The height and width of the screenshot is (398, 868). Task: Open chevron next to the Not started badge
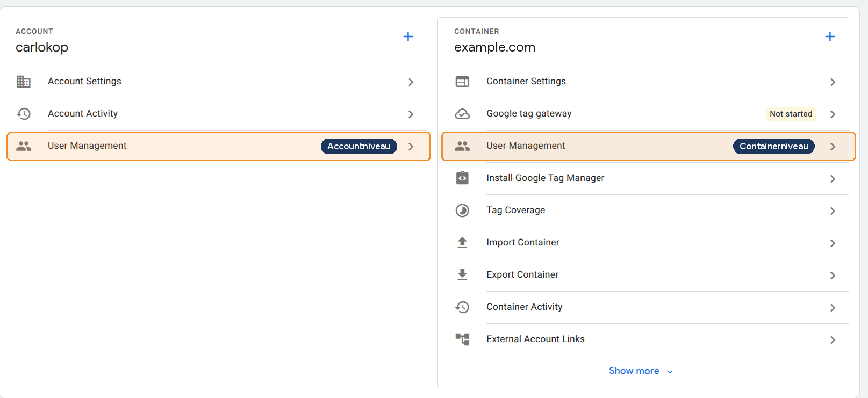(x=833, y=114)
